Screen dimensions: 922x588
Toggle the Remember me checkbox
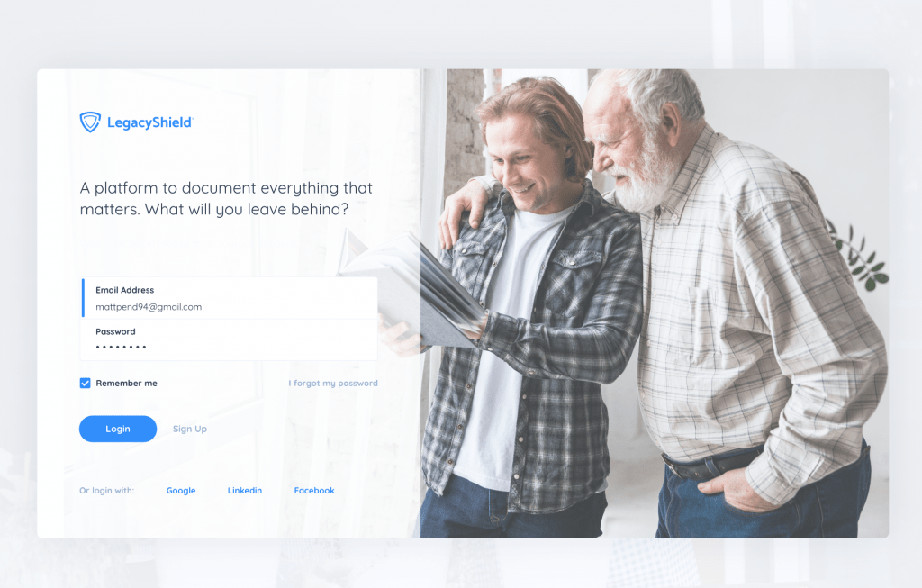[x=86, y=384]
